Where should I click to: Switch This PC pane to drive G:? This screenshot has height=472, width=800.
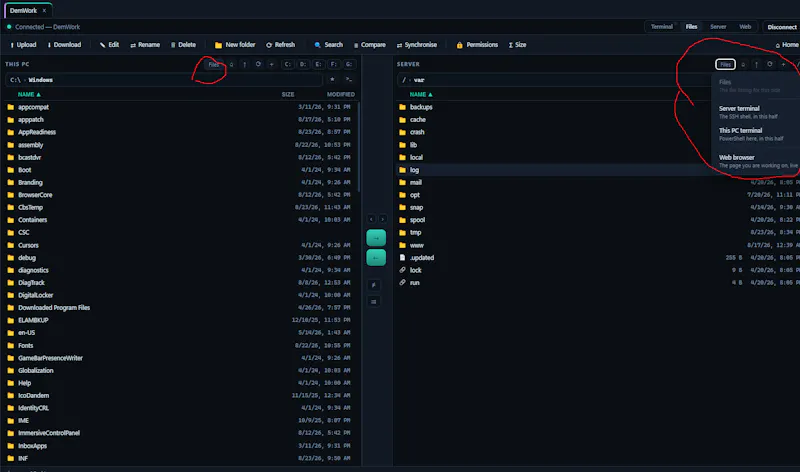click(349, 64)
